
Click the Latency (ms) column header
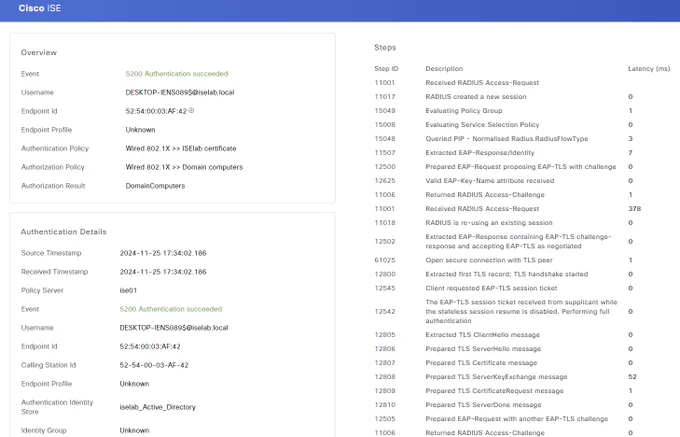coord(649,68)
